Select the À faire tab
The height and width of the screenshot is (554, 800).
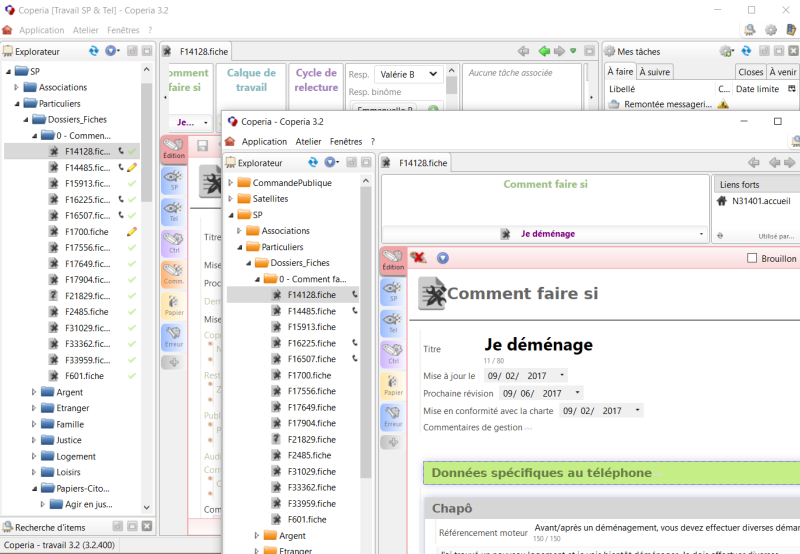pyautogui.click(x=620, y=71)
